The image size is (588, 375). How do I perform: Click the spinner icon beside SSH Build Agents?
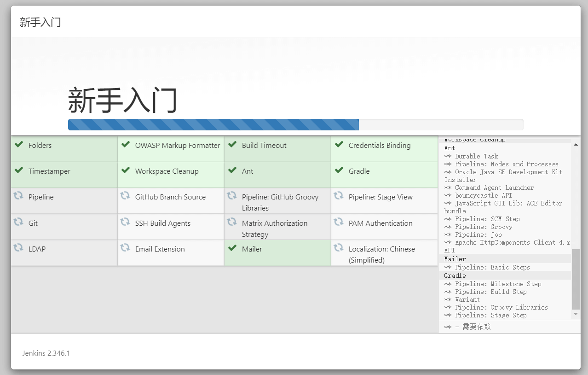pos(125,222)
